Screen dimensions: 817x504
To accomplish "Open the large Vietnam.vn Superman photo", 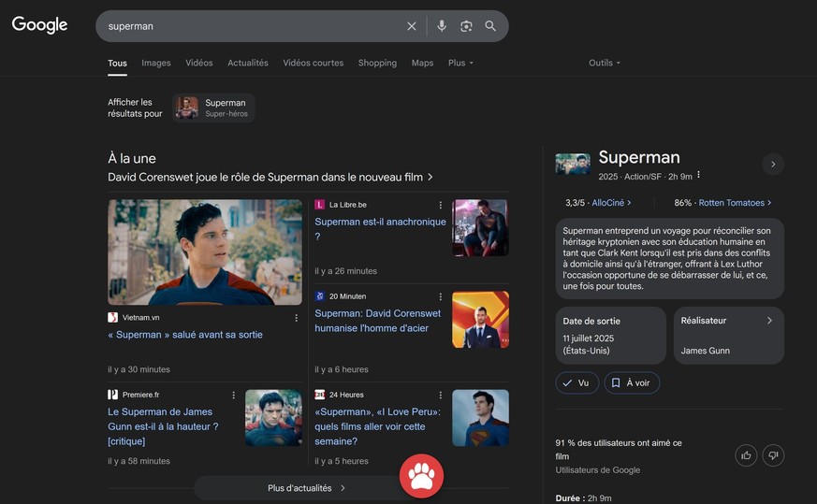I will 205,252.
